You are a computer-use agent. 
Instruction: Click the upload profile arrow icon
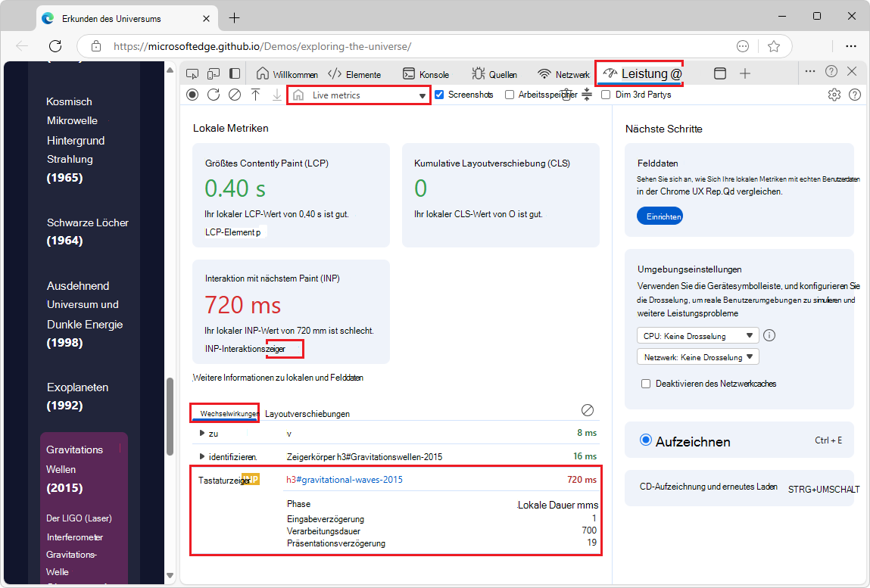[256, 95]
